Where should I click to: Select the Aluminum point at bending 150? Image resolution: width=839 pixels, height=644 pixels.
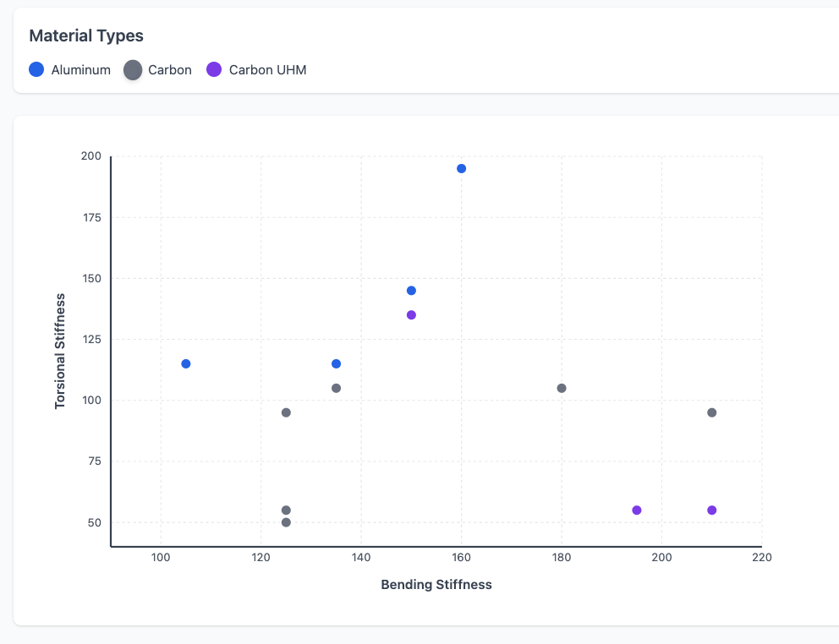411,291
